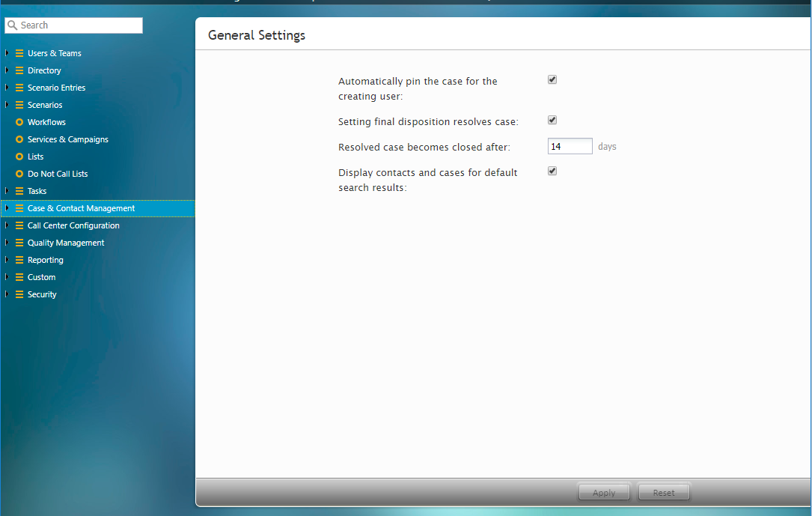
Task: Click the Users & Teams list icon
Action: pos(19,53)
